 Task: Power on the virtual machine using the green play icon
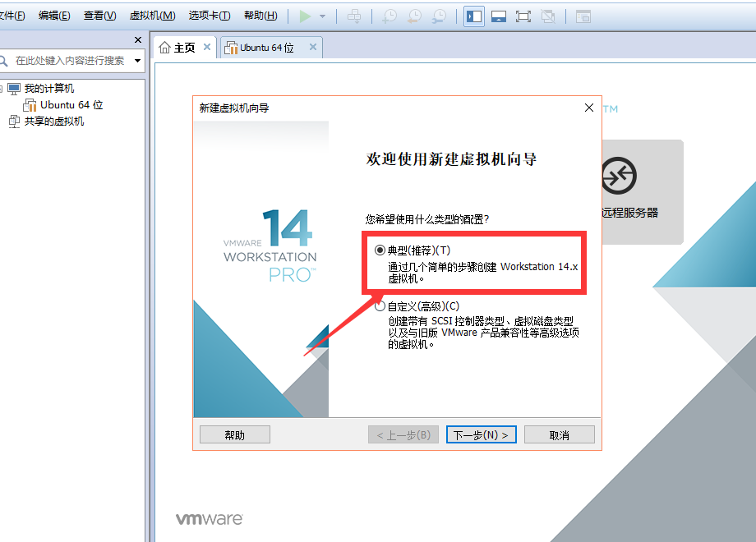307,16
